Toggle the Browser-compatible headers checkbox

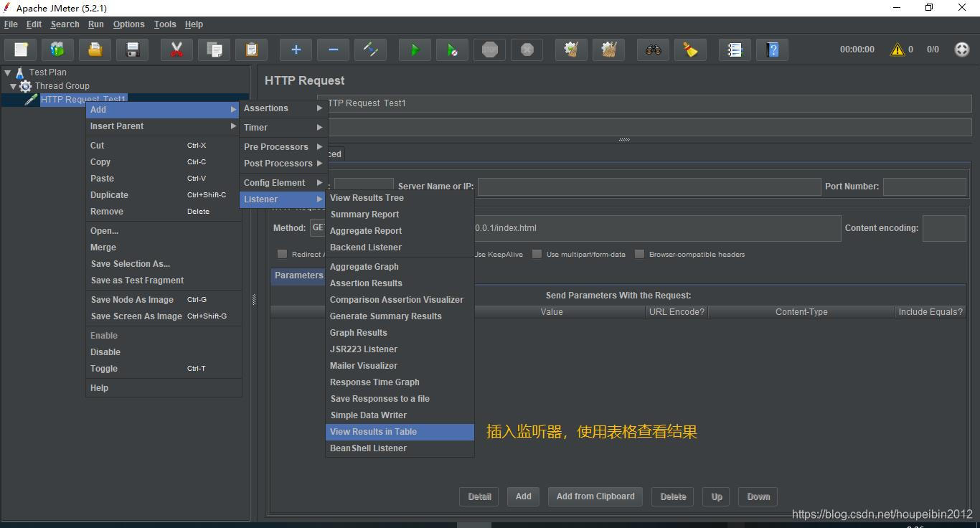tap(639, 254)
